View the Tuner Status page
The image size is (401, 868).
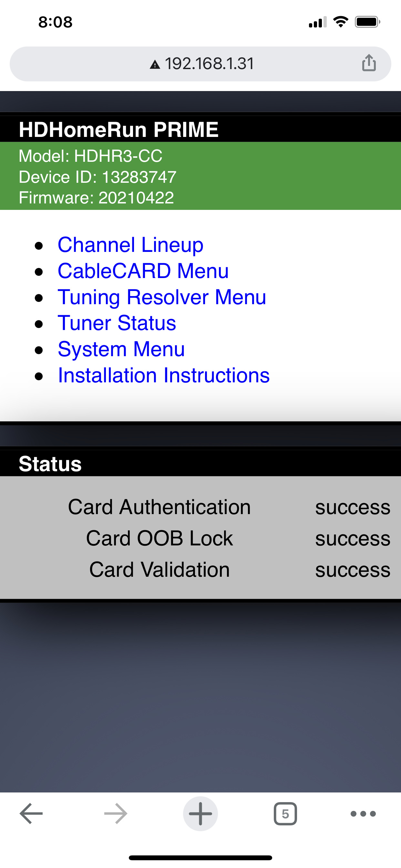pyautogui.click(x=117, y=323)
